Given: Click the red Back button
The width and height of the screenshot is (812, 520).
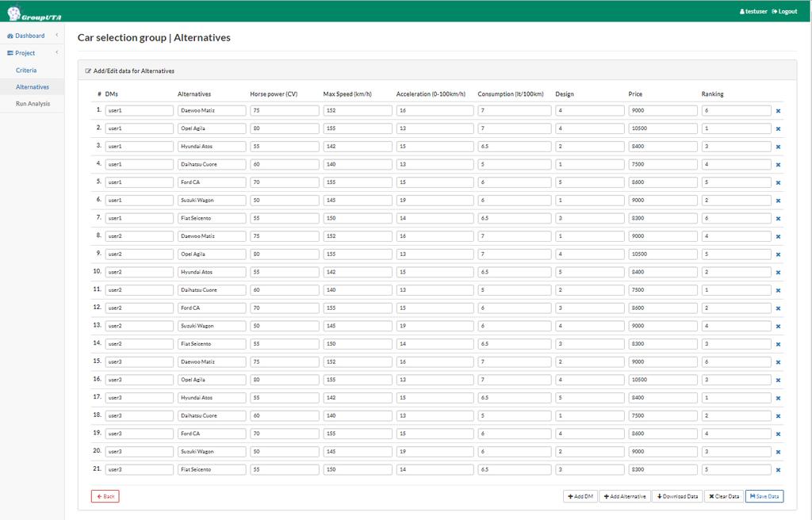Looking at the screenshot, I should point(105,496).
